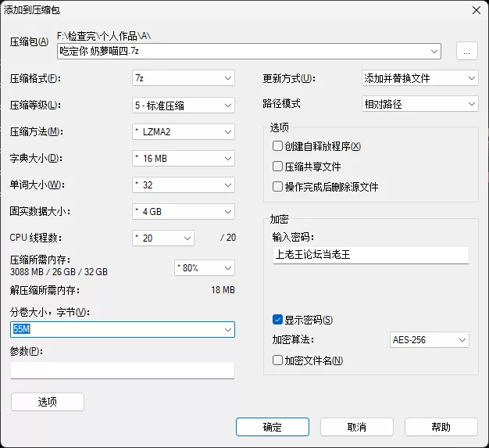The height and width of the screenshot is (448, 489).
Task: Open the LZMA2 compression method dropdown
Action: tap(184, 132)
